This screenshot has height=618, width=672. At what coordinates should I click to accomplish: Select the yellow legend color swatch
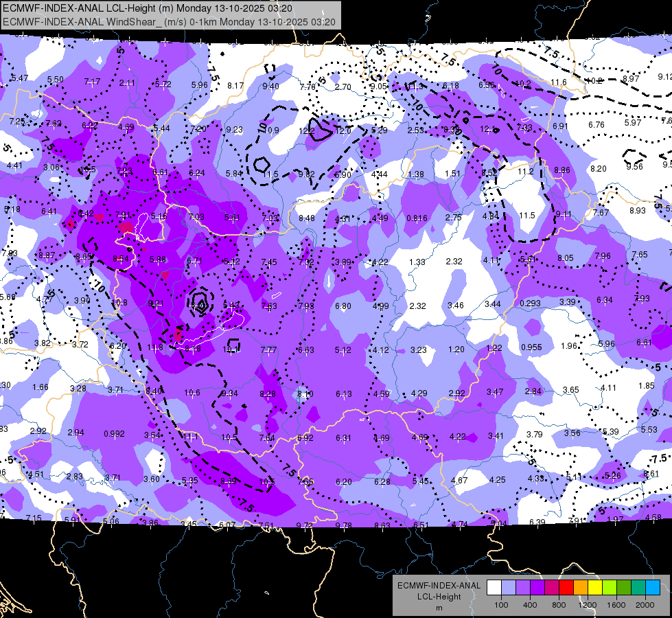(595, 588)
